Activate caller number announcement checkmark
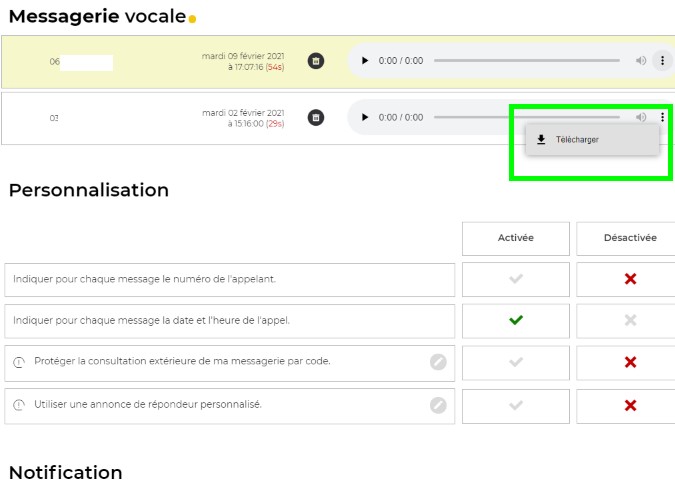 point(516,279)
